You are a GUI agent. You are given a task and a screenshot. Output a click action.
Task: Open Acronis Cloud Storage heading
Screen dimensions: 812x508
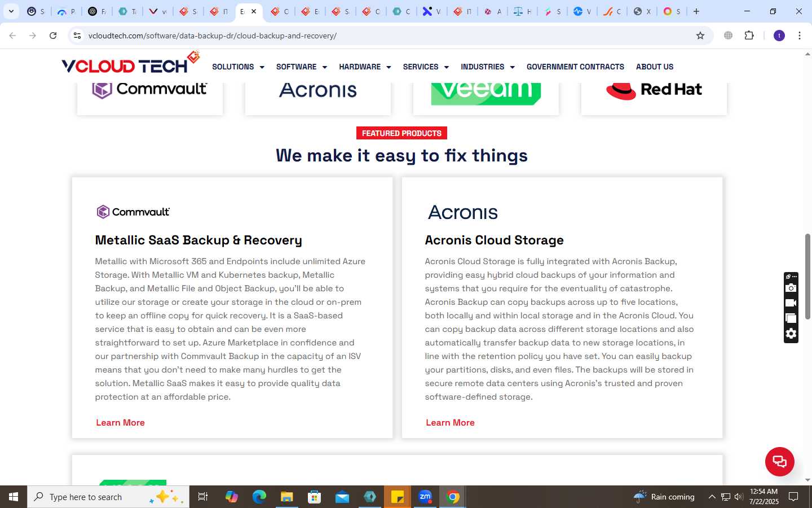click(x=494, y=240)
